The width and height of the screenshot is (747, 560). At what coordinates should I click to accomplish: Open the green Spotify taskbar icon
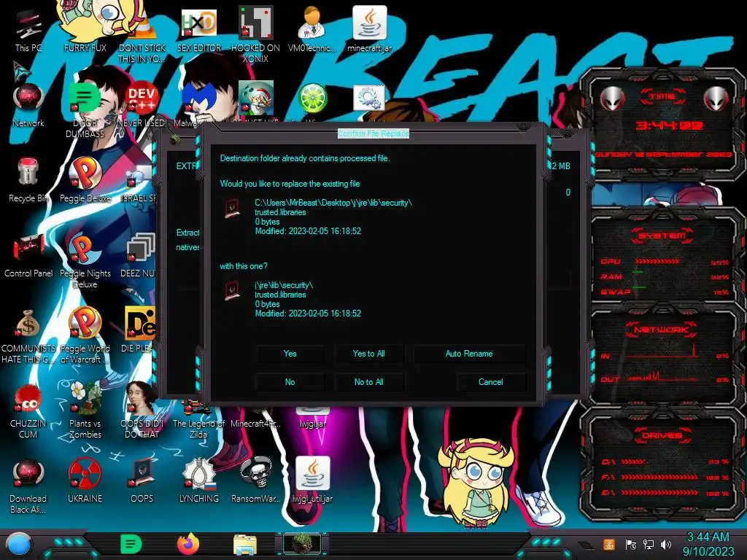click(131, 544)
